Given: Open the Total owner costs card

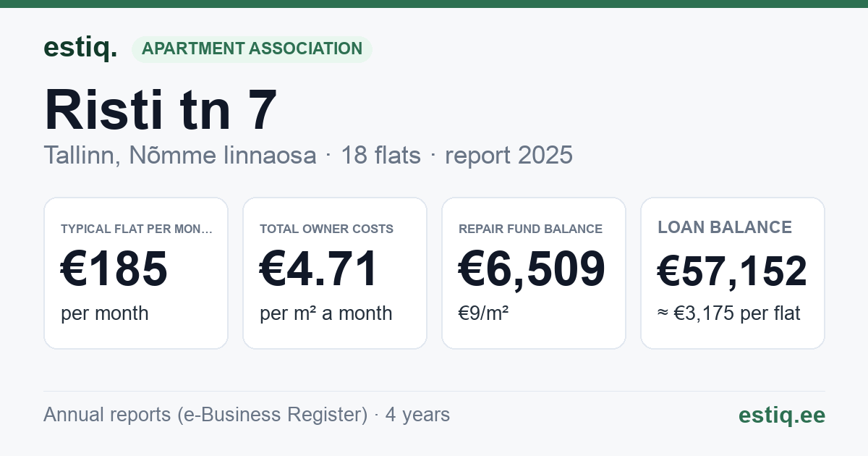Looking at the screenshot, I should tap(335, 273).
